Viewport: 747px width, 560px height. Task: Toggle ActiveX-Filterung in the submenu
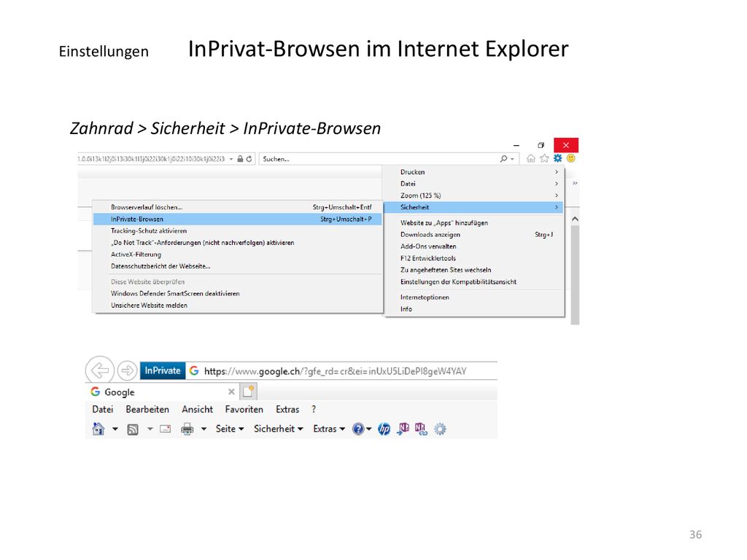237,254
